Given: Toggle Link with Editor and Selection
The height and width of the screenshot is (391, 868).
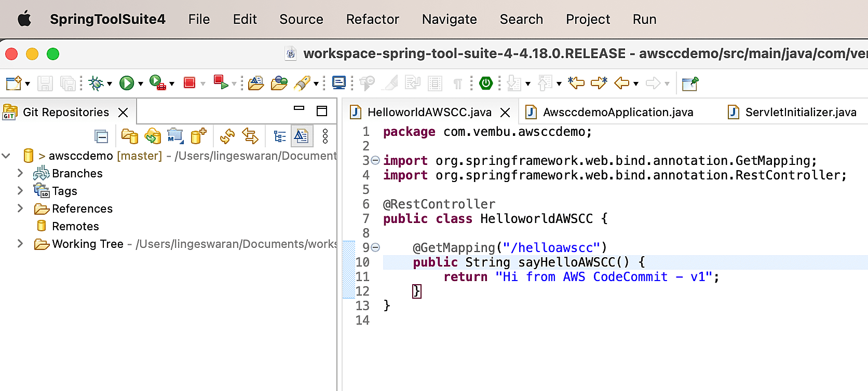Looking at the screenshot, I should [250, 136].
